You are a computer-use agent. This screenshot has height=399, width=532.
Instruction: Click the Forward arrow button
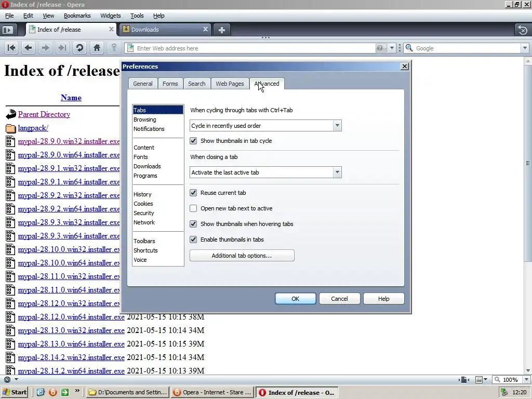45,48
